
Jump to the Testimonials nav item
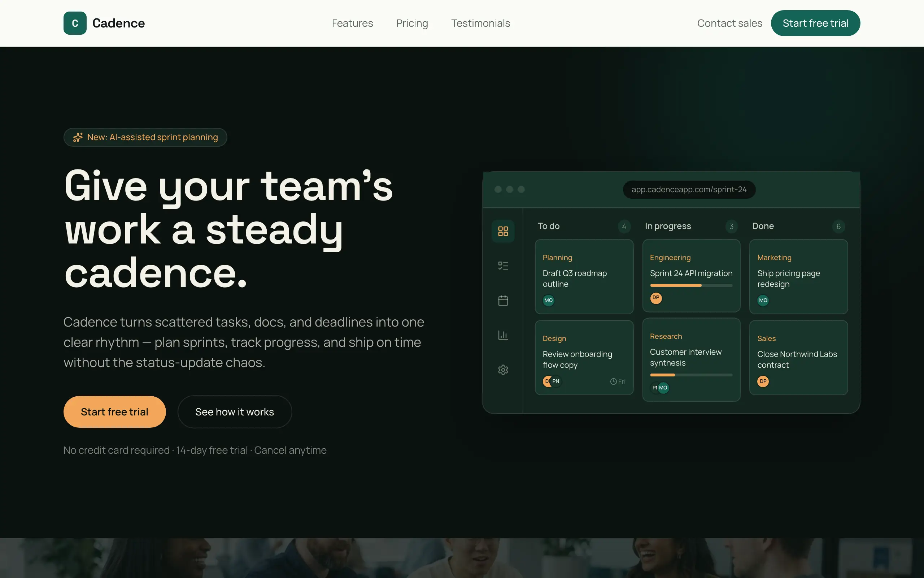pyautogui.click(x=480, y=23)
